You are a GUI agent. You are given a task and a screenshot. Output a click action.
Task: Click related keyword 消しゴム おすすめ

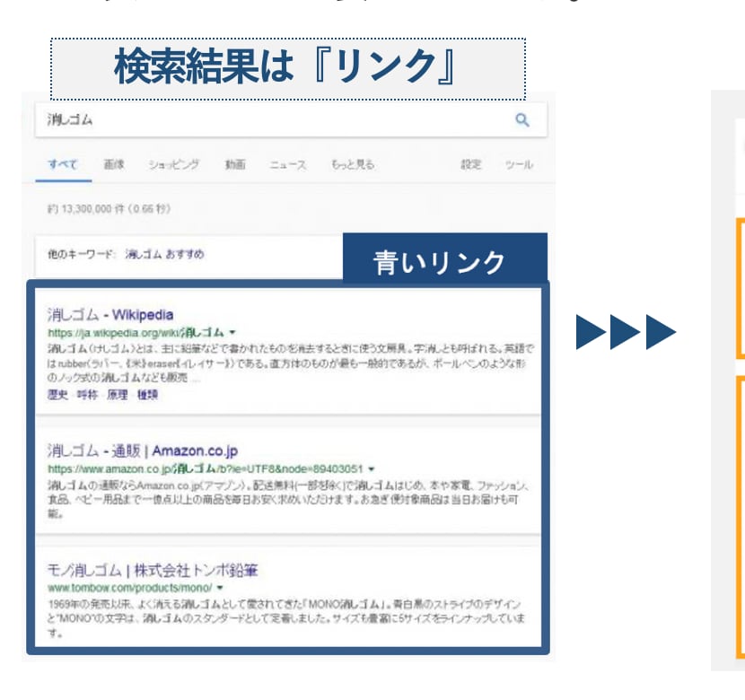click(x=164, y=254)
